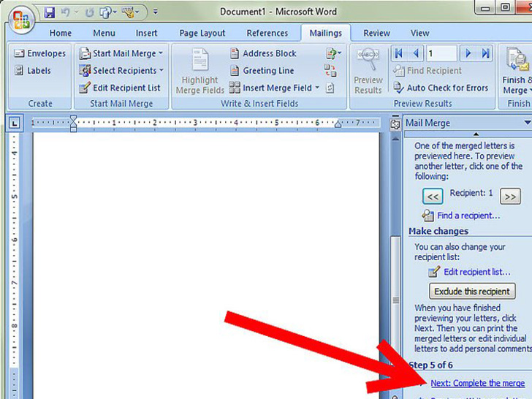Open the Undo history dropdown arrow
532x399 pixels.
coord(76,12)
